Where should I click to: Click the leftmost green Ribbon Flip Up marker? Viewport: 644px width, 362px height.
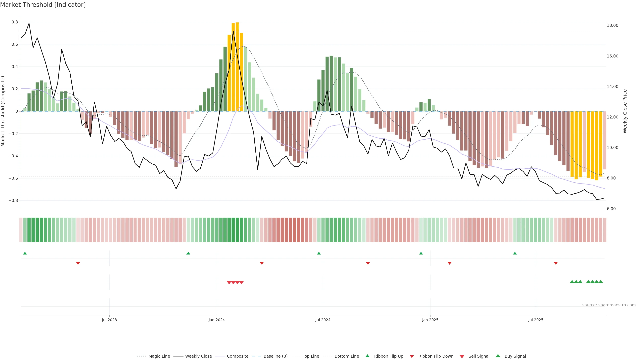(25, 253)
